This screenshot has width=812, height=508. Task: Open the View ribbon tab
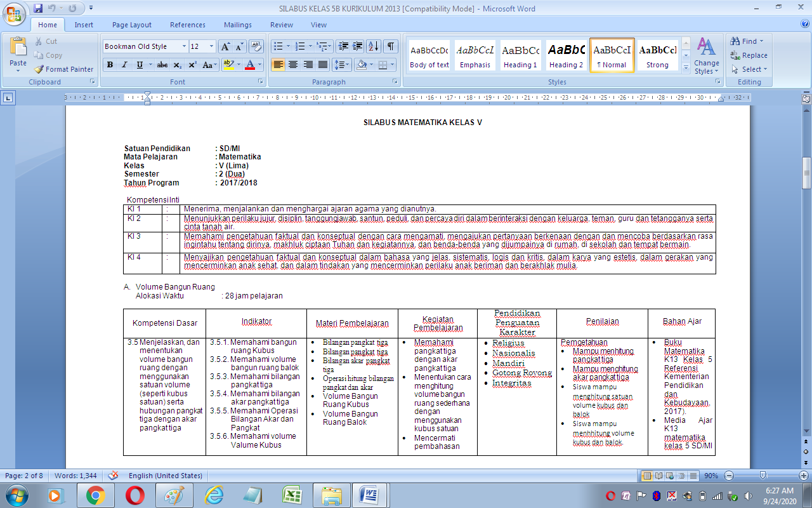pyautogui.click(x=319, y=25)
